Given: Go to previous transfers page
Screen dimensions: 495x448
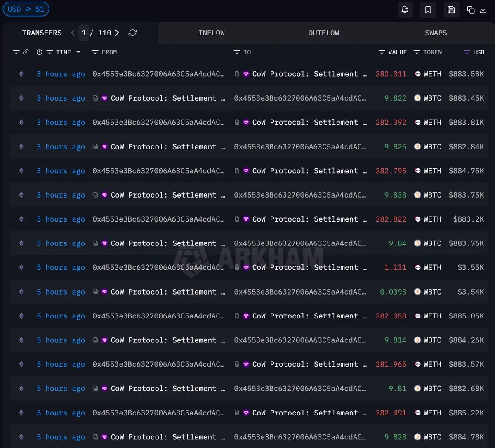Looking at the screenshot, I should click(x=73, y=33).
